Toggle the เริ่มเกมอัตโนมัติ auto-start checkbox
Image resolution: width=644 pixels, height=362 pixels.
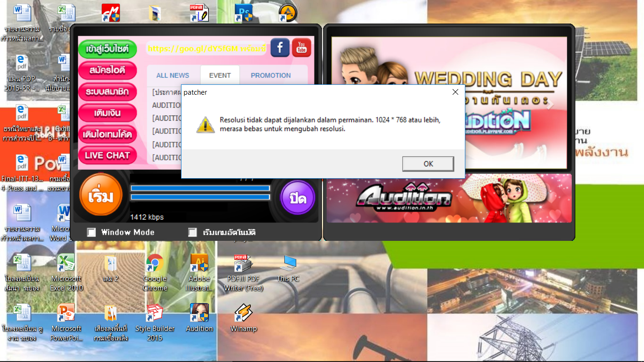coord(192,232)
